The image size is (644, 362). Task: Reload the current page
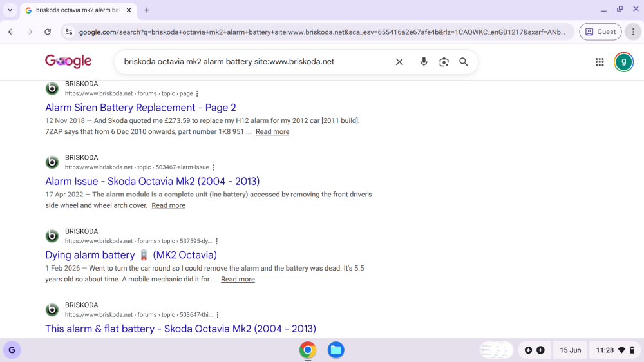(x=48, y=32)
